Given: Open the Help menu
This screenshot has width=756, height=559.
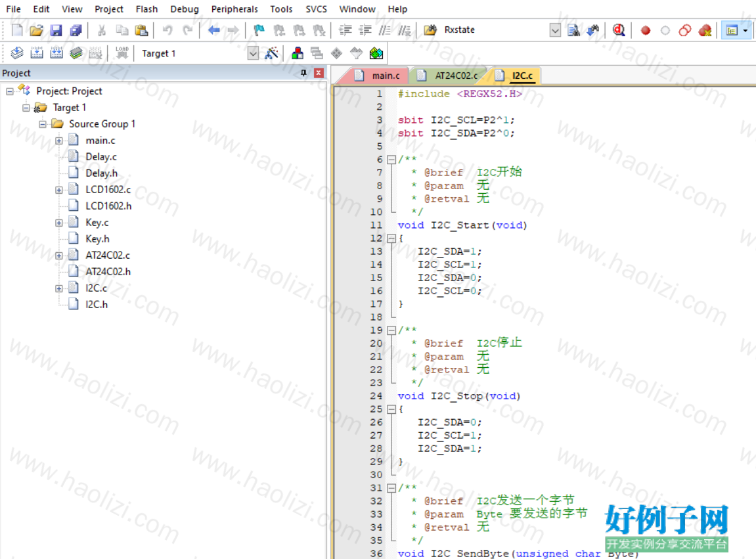Looking at the screenshot, I should pyautogui.click(x=397, y=9).
